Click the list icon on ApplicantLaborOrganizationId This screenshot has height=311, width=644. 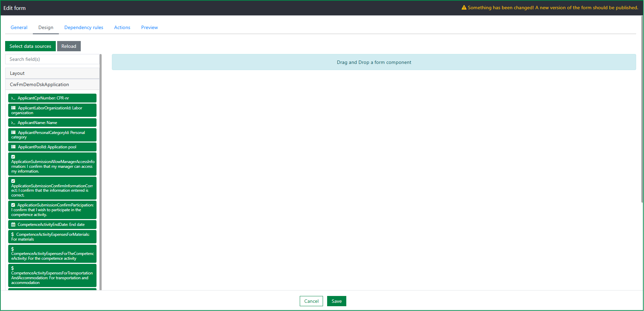coord(13,108)
